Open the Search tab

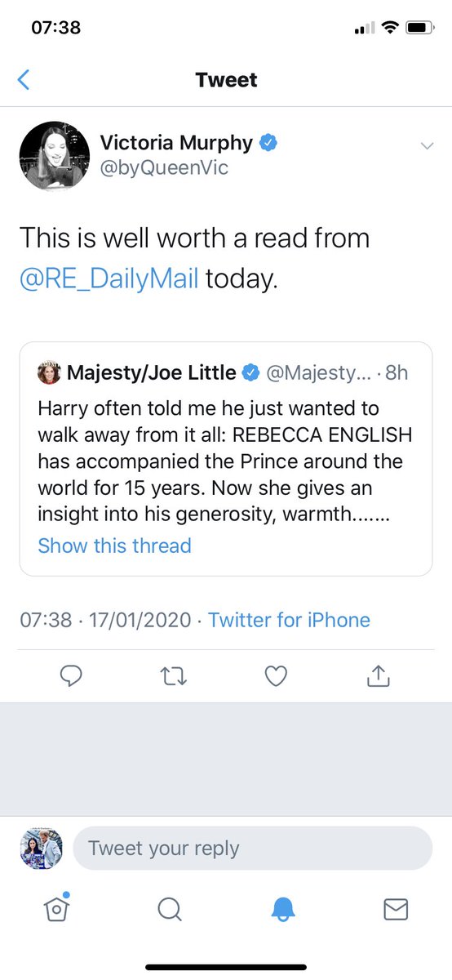click(169, 909)
